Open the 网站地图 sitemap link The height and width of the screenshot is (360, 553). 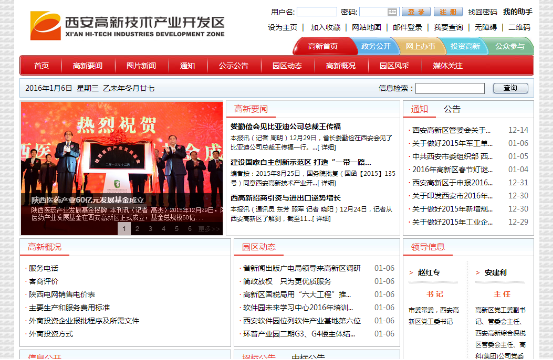366,28
